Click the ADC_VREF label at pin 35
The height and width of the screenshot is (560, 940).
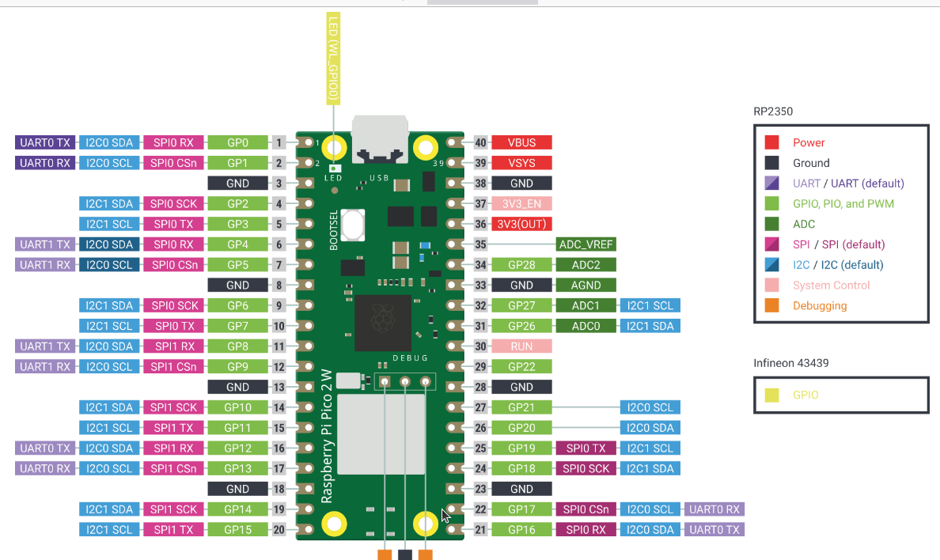(586, 244)
